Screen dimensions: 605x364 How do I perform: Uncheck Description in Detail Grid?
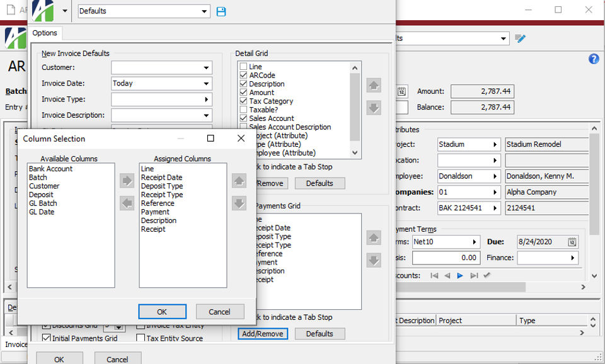click(x=243, y=83)
